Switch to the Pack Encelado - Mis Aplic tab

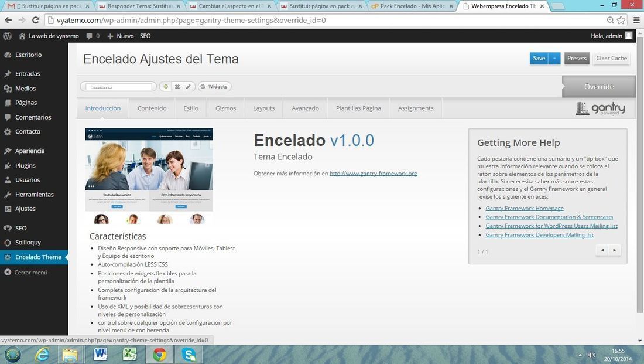point(412,6)
